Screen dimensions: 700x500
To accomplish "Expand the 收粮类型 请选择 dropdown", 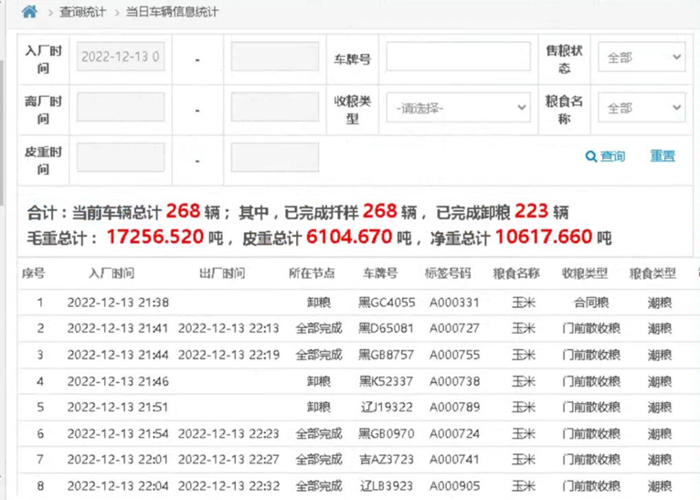I will click(x=458, y=108).
